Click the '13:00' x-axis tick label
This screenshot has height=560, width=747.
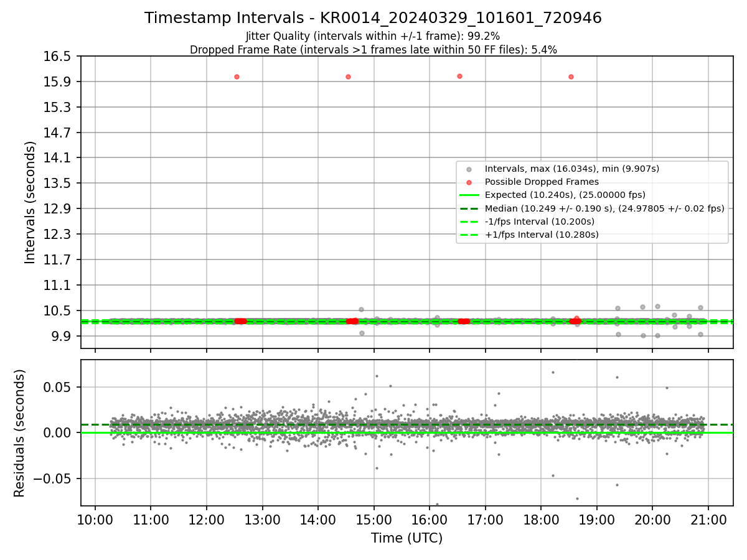pyautogui.click(x=262, y=520)
